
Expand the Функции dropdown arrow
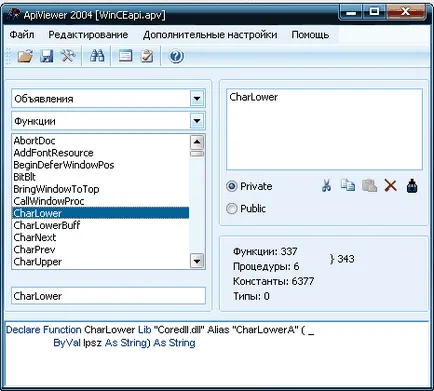pyautogui.click(x=197, y=121)
